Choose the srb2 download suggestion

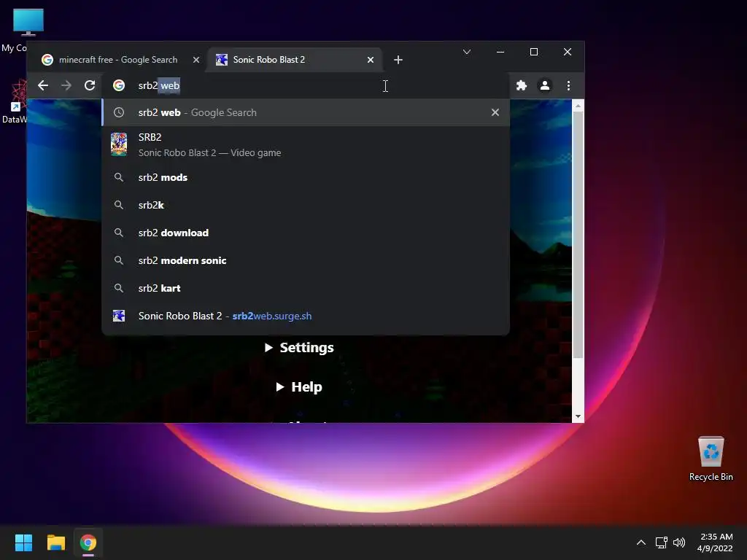pyautogui.click(x=306, y=233)
